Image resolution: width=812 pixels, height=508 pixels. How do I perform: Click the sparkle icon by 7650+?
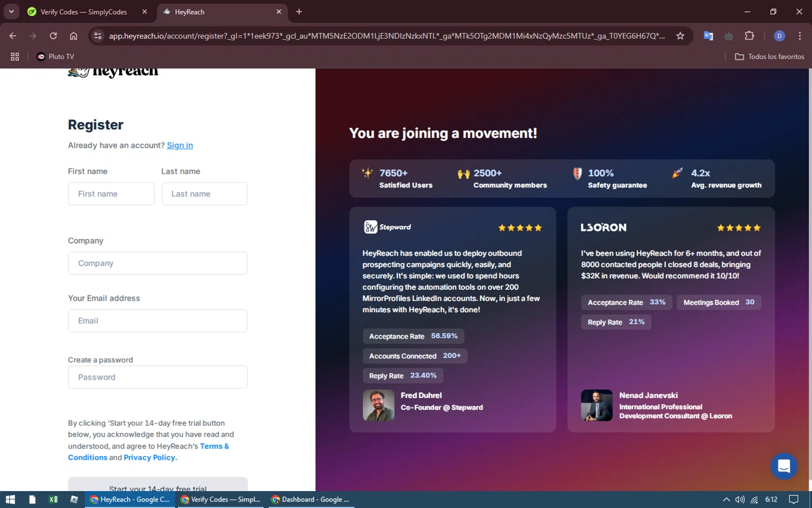pos(367,173)
